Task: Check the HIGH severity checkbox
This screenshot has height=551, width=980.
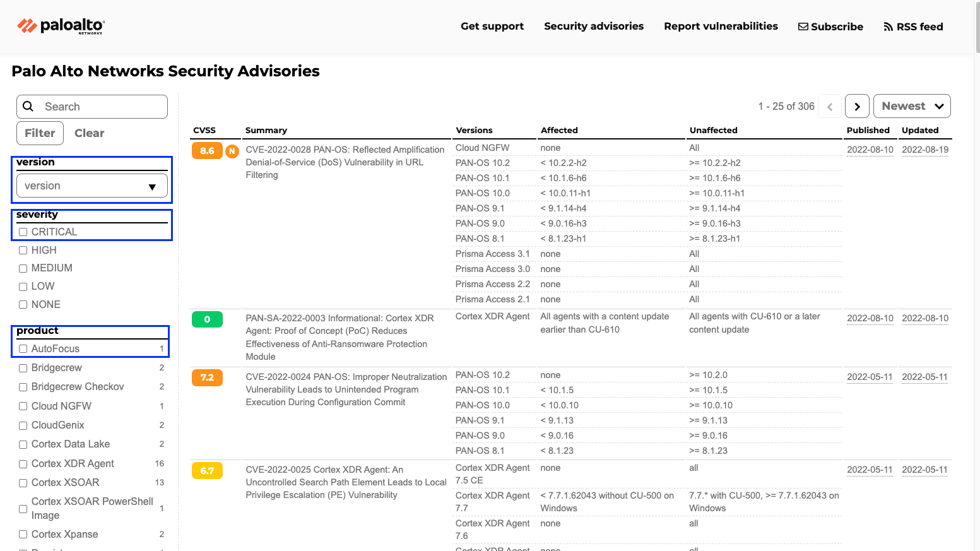Action: click(x=23, y=251)
